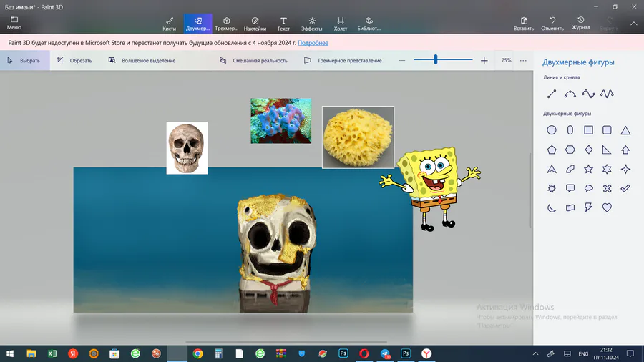644x362 pixels.
Task: Open the Журнал history panel
Action: 581,24
